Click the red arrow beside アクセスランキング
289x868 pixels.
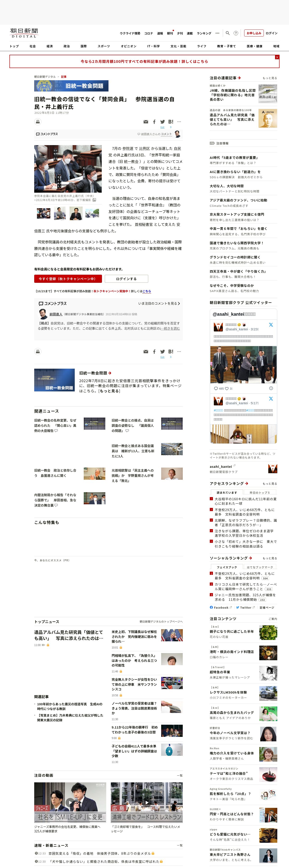pyautogui.click(x=247, y=484)
